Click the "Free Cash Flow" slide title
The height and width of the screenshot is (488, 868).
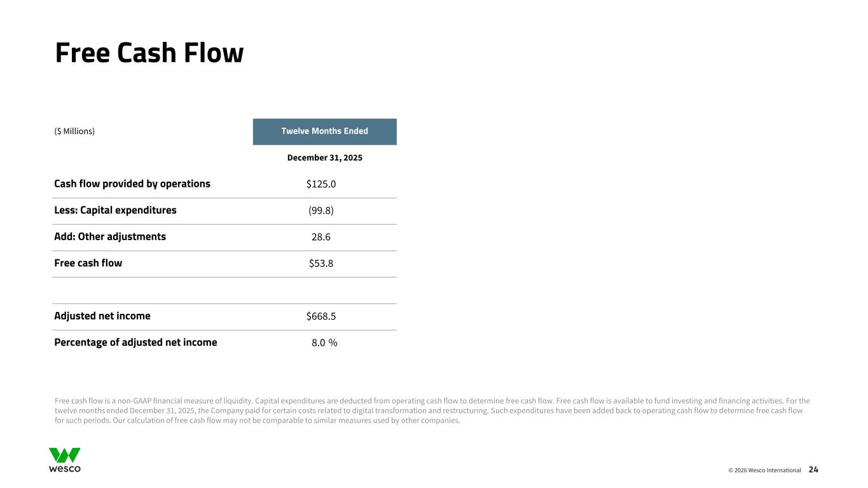pyautogui.click(x=149, y=53)
